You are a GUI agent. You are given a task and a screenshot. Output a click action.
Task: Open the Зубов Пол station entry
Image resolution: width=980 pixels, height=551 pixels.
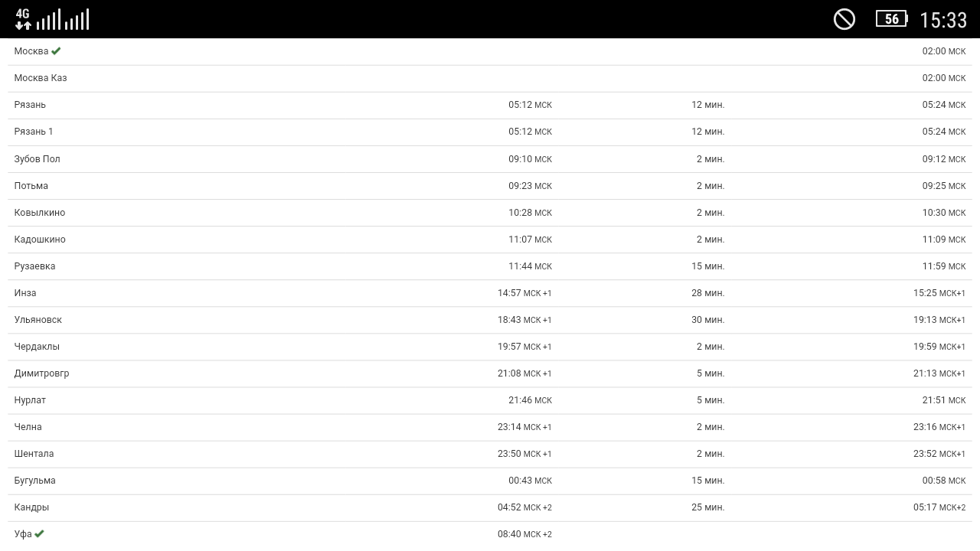(x=37, y=159)
